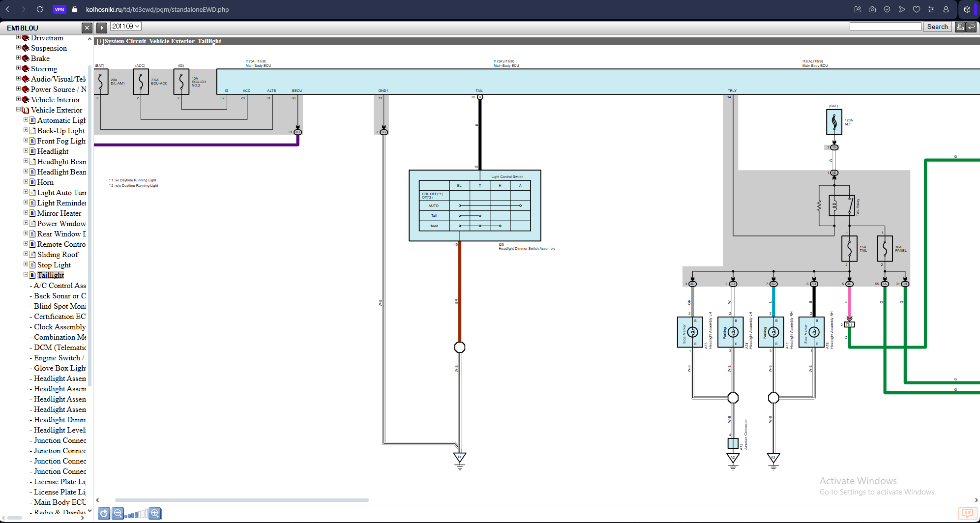Click the play arrow button next to year
The height and width of the screenshot is (523, 980).
[x=102, y=28]
